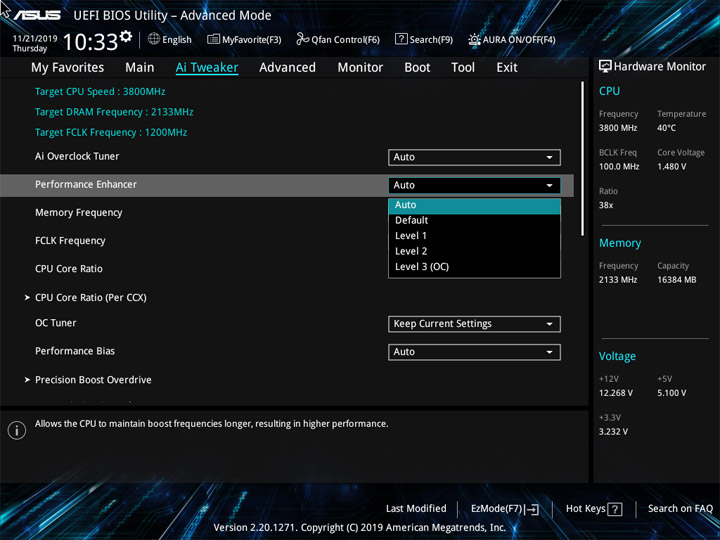Click memory Capacity value 16384 MB
This screenshot has height=540, width=720.
tap(677, 280)
